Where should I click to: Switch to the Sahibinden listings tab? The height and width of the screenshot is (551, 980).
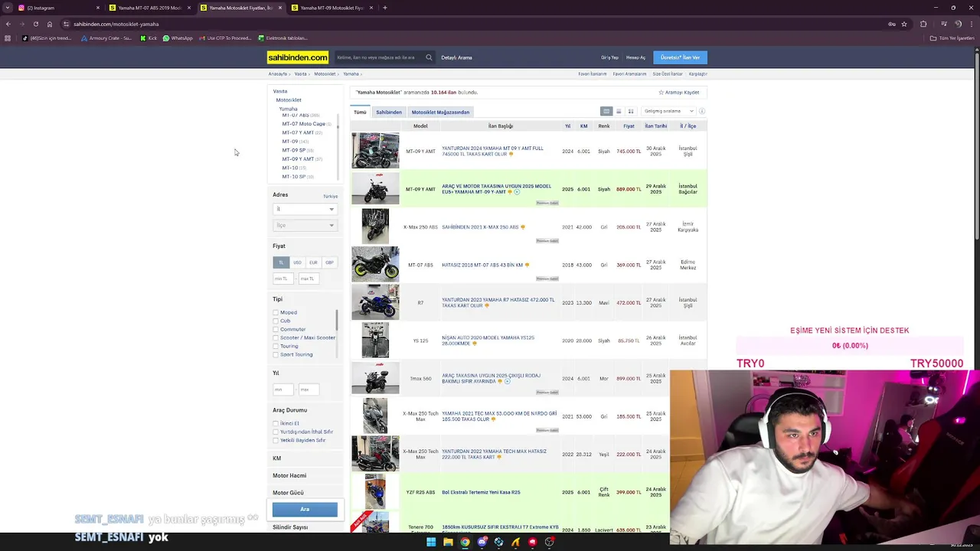tap(388, 112)
